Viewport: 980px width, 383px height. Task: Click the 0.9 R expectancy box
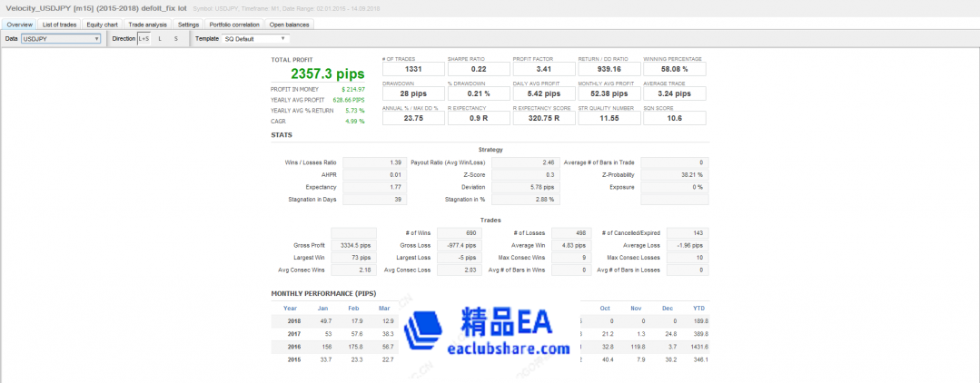[x=479, y=118]
